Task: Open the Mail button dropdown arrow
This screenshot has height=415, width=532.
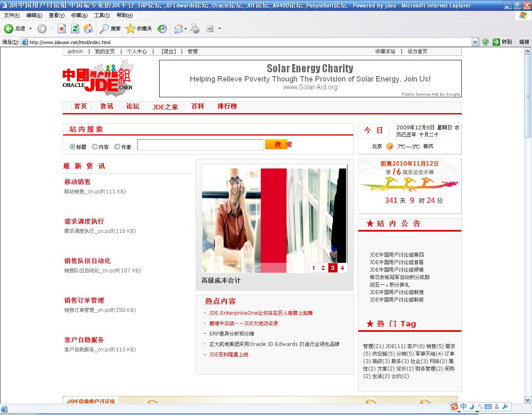Action: click(185, 29)
